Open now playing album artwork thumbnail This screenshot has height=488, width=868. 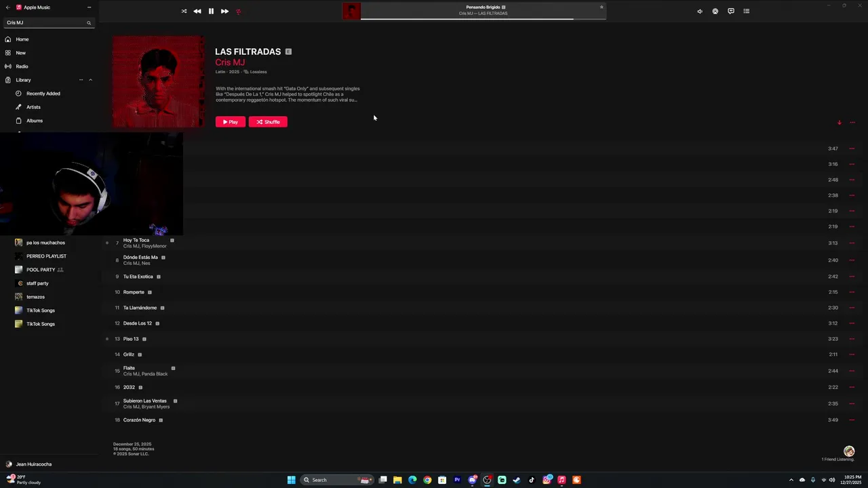click(351, 11)
